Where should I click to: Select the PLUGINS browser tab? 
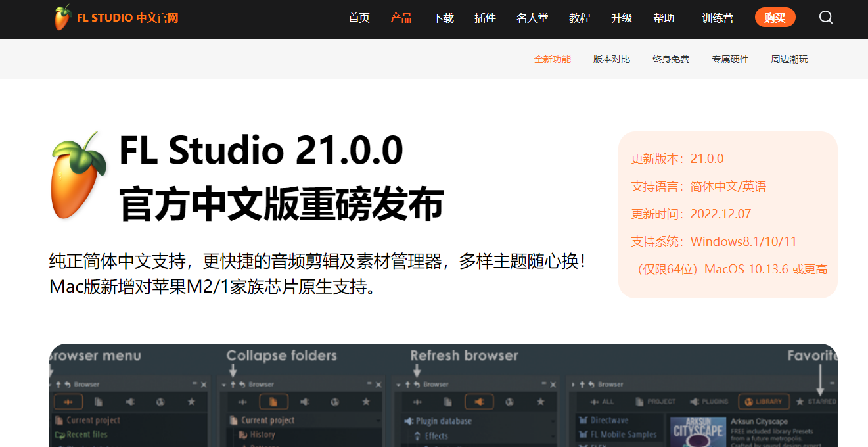709,401
